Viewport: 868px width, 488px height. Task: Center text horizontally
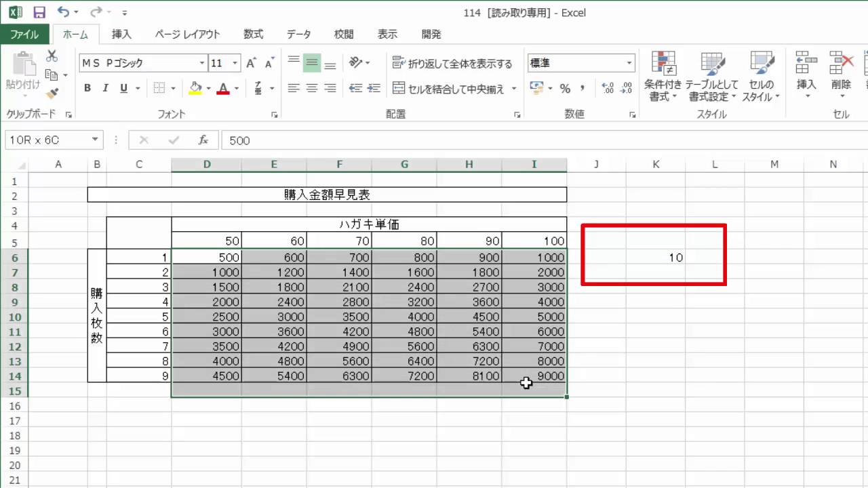(312, 88)
